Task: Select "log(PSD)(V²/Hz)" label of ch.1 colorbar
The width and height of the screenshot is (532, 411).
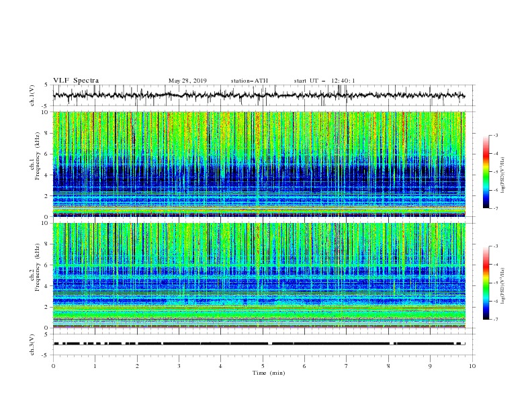Action: pos(503,175)
